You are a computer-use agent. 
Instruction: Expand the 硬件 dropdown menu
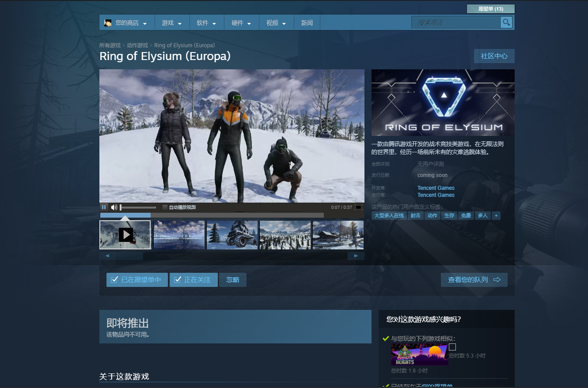pos(241,23)
